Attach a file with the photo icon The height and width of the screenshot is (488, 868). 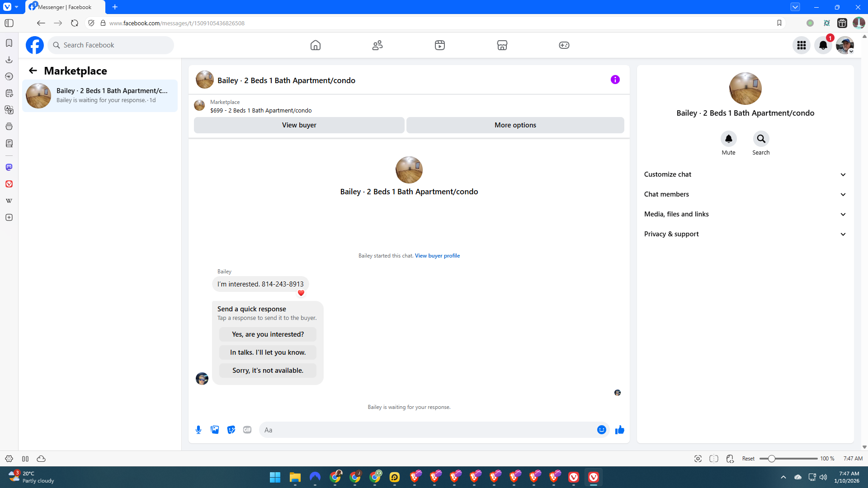click(x=215, y=430)
